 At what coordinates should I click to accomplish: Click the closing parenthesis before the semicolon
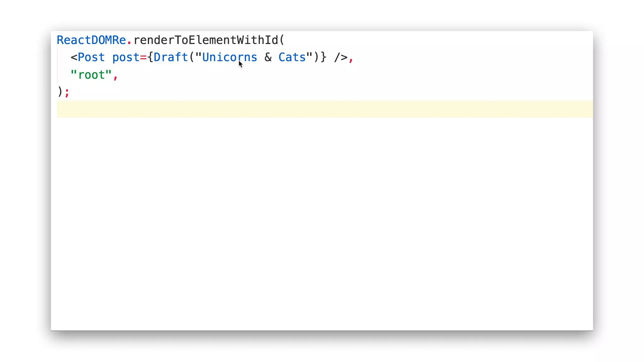pos(60,92)
